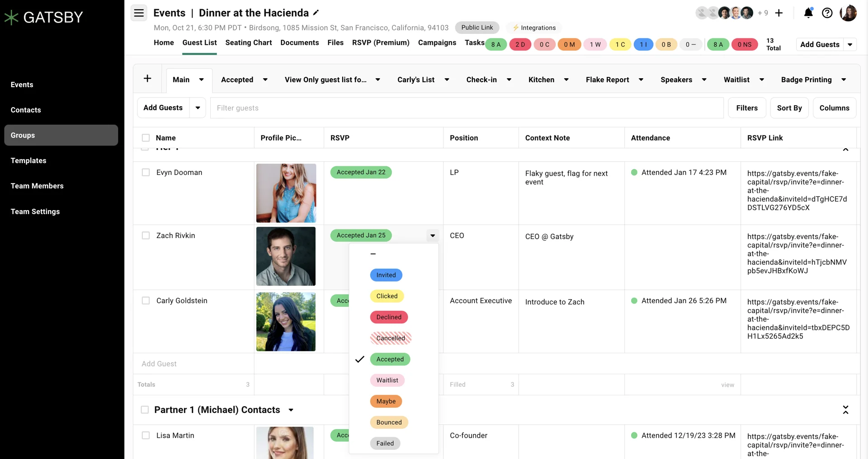Click the Sort By button
868x459 pixels.
[789, 108]
